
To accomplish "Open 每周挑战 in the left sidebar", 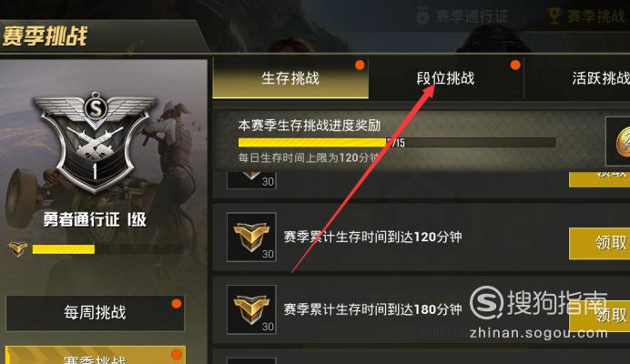I will pyautogui.click(x=96, y=313).
